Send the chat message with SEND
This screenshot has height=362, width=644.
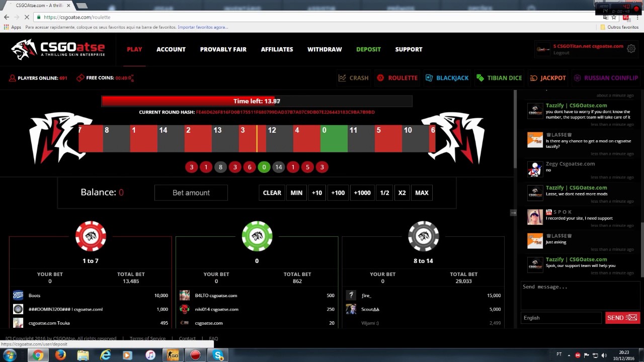point(622,318)
